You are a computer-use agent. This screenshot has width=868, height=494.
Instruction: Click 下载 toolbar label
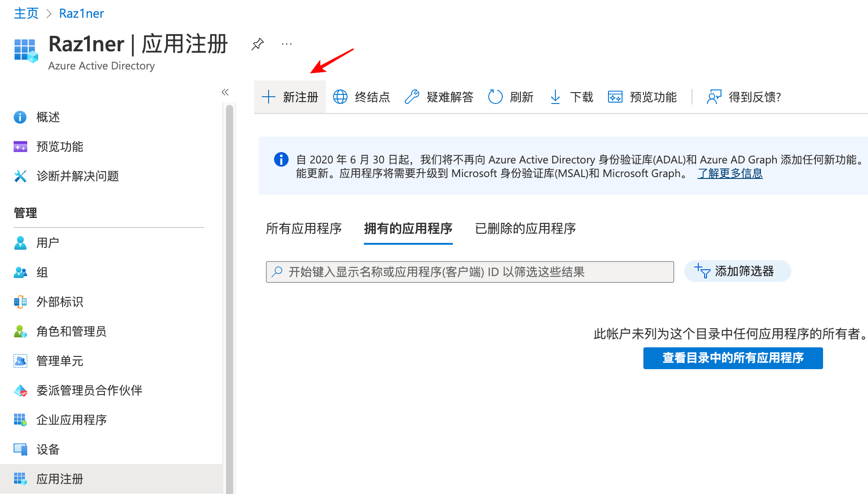[x=581, y=97]
